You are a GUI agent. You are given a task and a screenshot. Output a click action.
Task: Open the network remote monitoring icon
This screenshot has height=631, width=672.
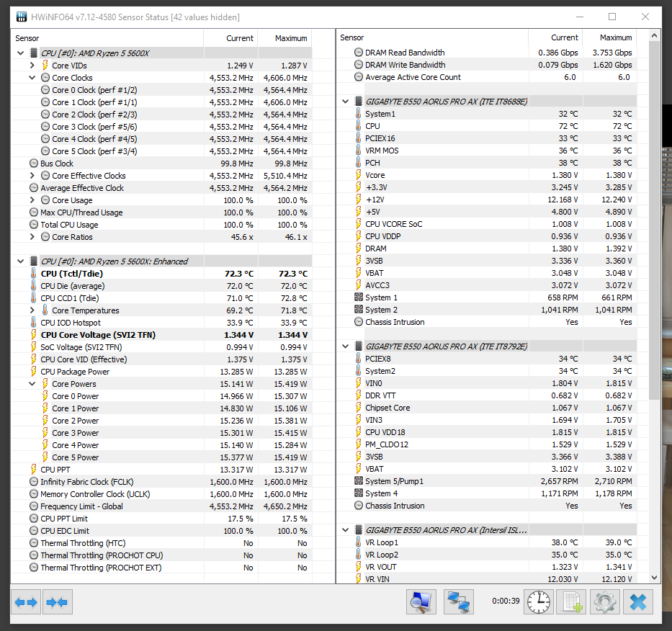coord(458,602)
